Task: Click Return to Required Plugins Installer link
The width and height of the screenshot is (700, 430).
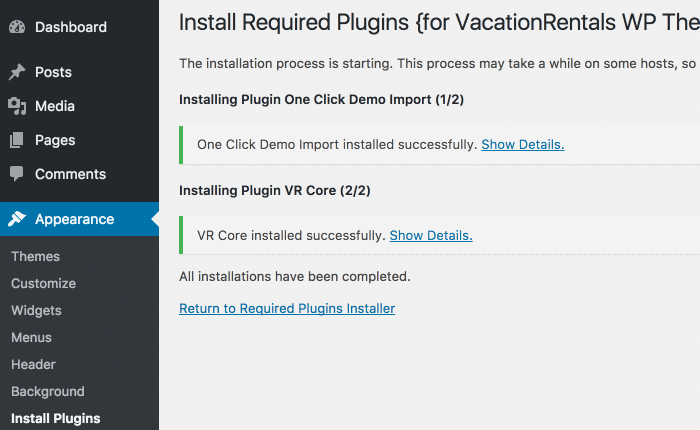Action: click(x=287, y=309)
